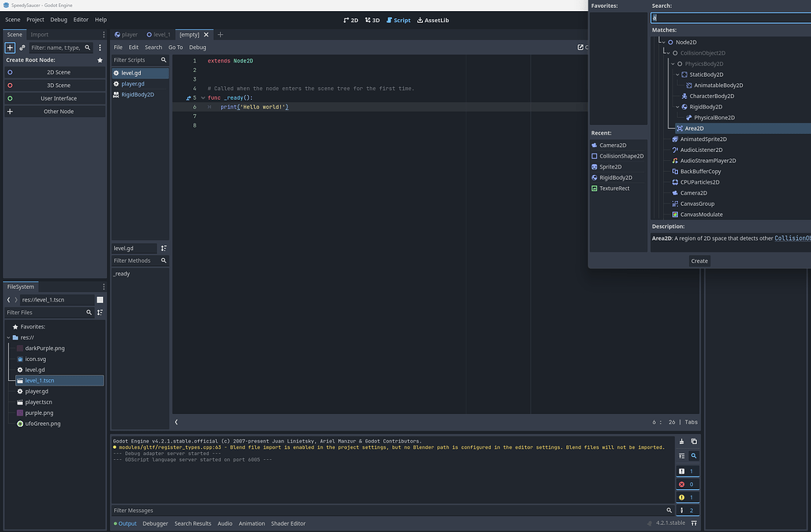The image size is (811, 532).
Task: Toggle split view sorting in FileSystem filter bar
Action: click(x=98, y=312)
